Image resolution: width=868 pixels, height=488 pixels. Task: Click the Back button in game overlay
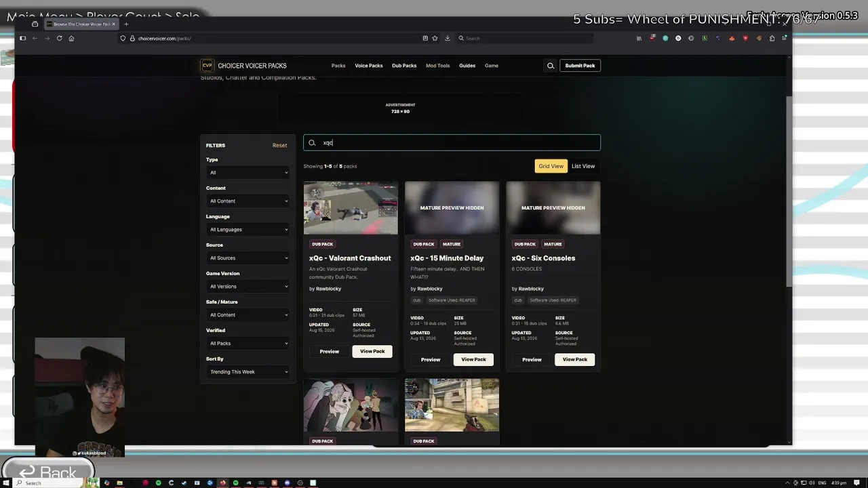click(x=47, y=472)
